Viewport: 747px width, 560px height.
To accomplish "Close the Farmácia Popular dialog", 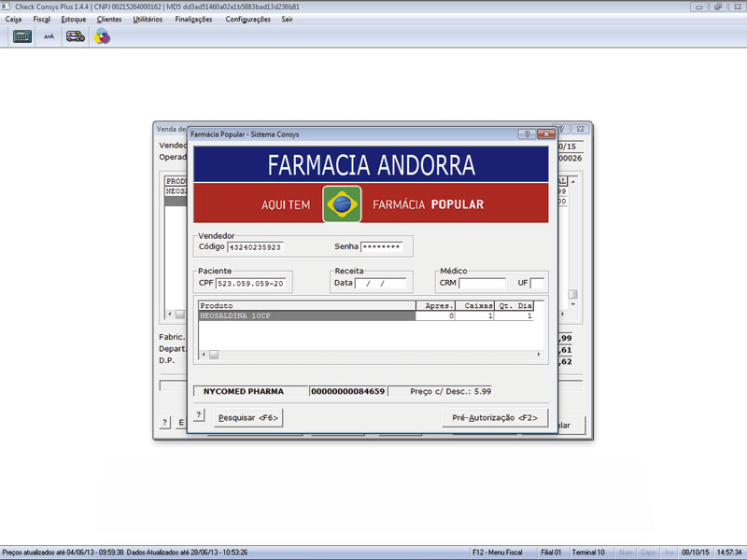I will coord(546,134).
